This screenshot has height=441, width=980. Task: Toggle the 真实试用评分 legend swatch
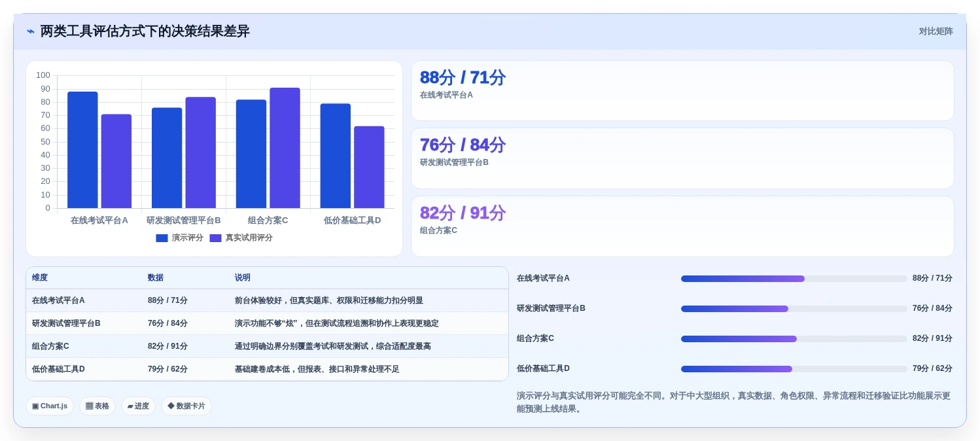tap(215, 238)
